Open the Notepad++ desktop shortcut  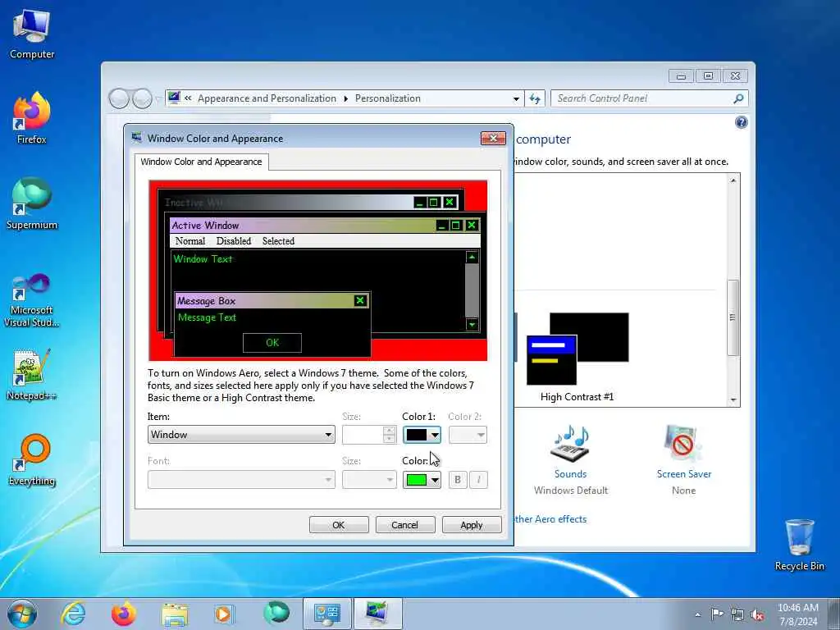coord(32,374)
